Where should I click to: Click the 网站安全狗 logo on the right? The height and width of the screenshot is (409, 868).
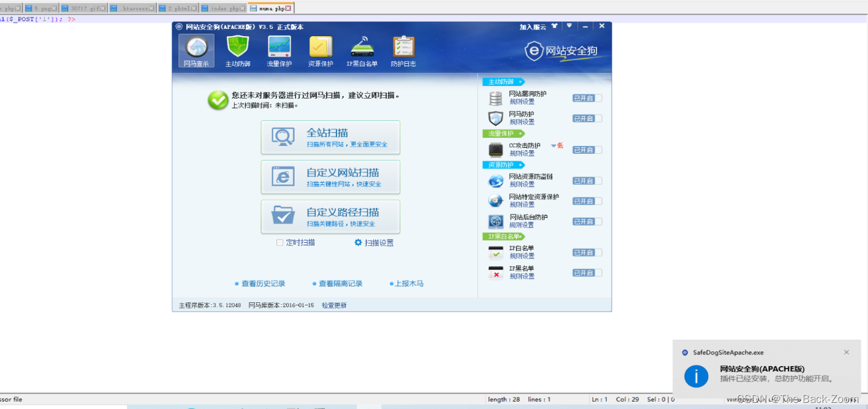[x=561, y=51]
